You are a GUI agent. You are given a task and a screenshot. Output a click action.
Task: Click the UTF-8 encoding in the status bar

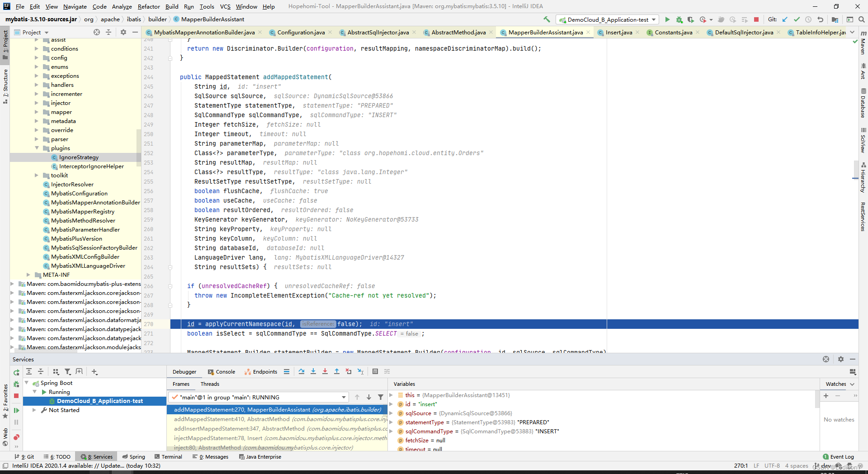coord(772,465)
